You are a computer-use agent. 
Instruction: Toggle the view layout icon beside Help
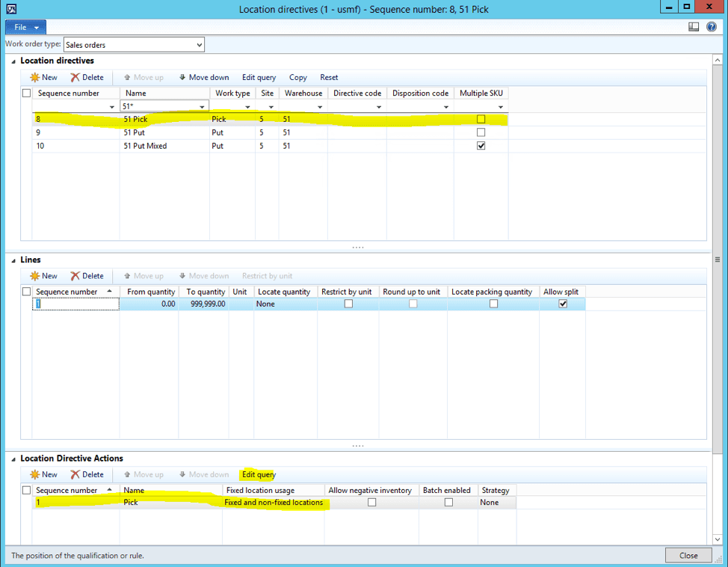click(694, 27)
